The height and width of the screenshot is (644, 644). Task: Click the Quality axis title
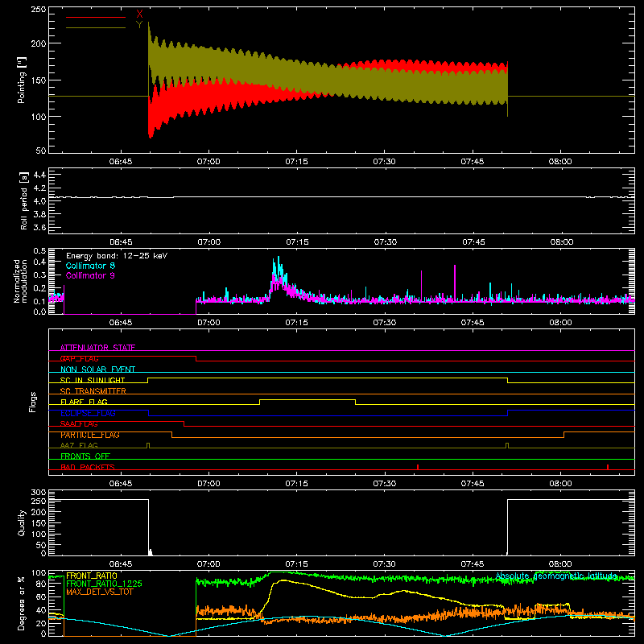pyautogui.click(x=22, y=522)
